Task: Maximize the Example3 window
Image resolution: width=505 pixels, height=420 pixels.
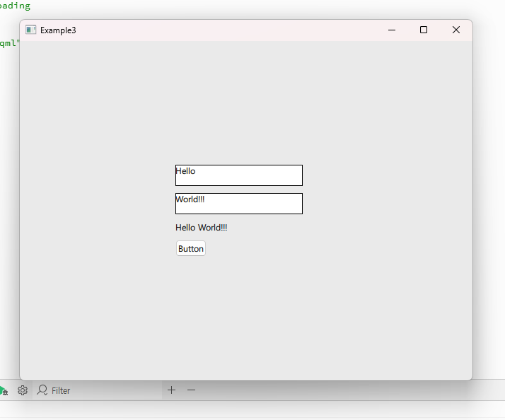Action: tap(424, 30)
